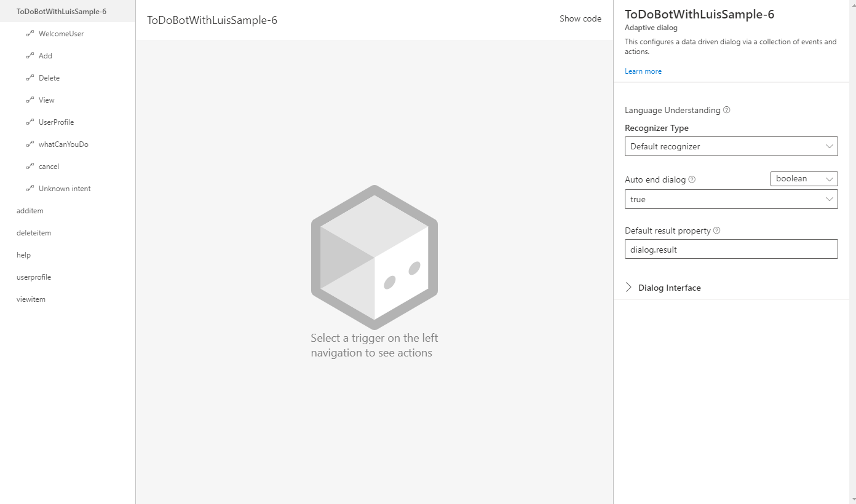This screenshot has width=856, height=504.
Task: Open the Recognizer Type dropdown
Action: point(731,146)
